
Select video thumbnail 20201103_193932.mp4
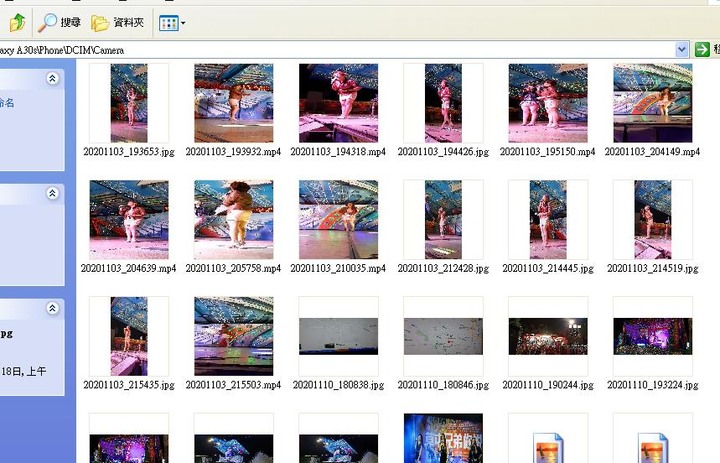234,103
